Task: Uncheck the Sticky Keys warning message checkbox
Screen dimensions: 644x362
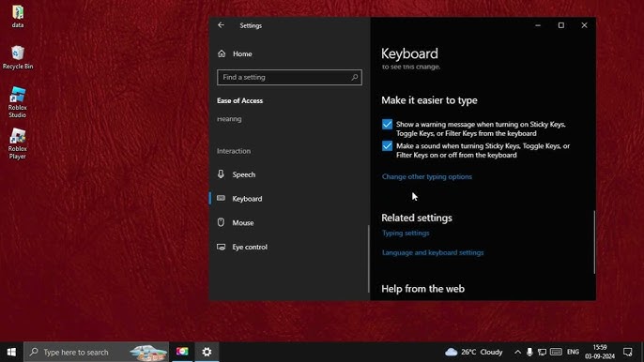Action: (387, 125)
